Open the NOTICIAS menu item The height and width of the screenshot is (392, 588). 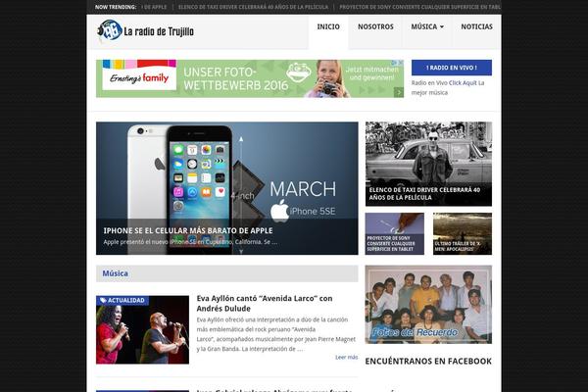point(476,26)
